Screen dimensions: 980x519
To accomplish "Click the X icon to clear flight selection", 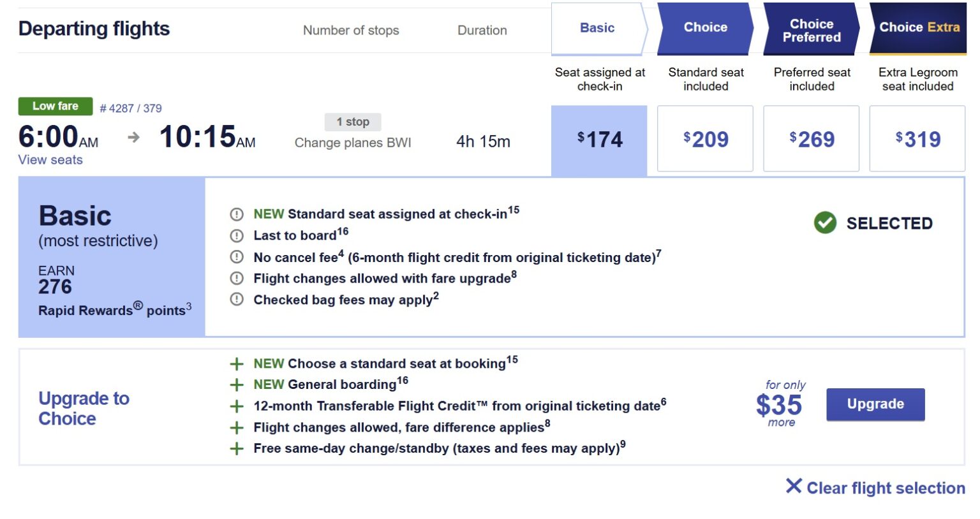I will [x=793, y=486].
